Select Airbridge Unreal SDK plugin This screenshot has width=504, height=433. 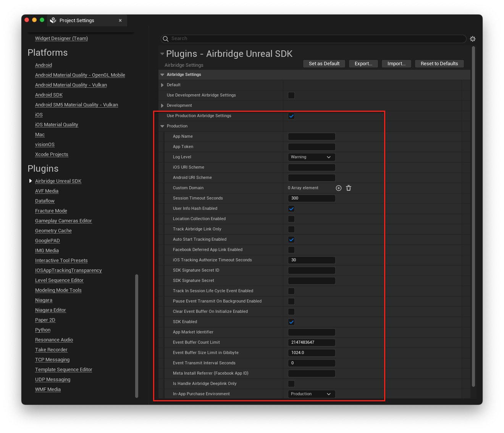tap(58, 181)
